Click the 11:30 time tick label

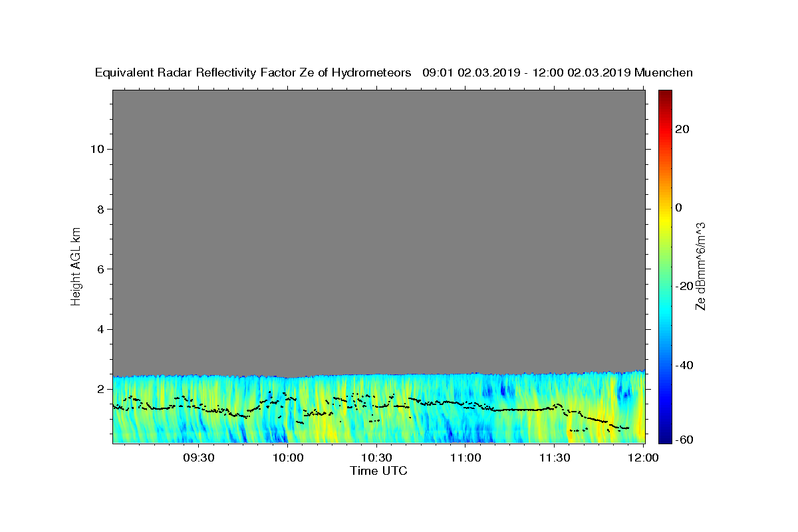click(554, 458)
